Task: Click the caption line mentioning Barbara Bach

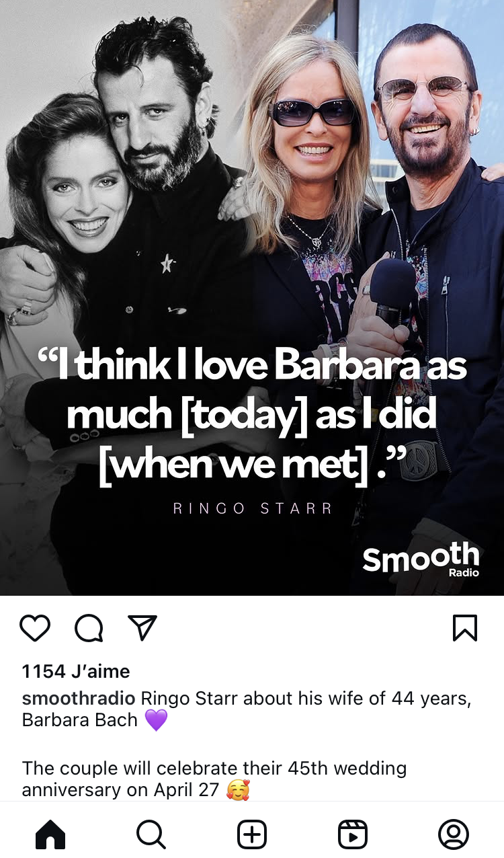Action: pos(246,709)
